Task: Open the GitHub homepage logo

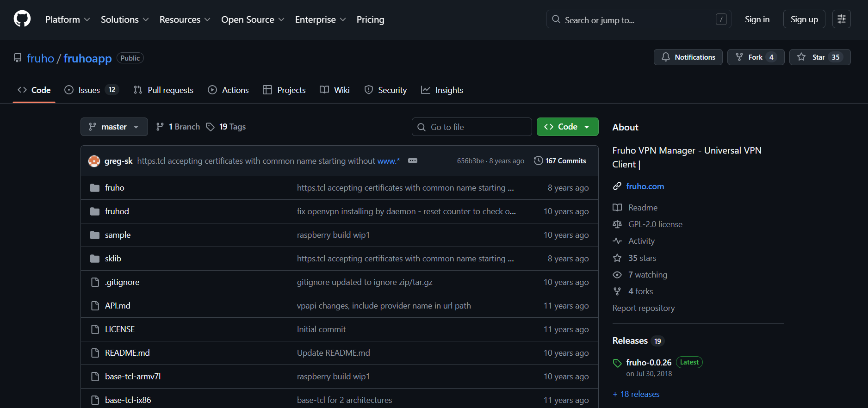Action: pyautogui.click(x=22, y=19)
